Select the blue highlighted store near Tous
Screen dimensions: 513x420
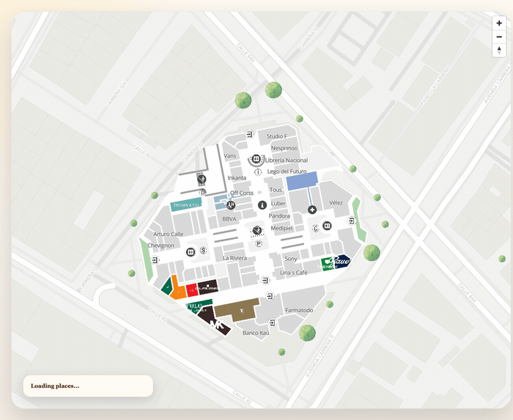point(302,180)
